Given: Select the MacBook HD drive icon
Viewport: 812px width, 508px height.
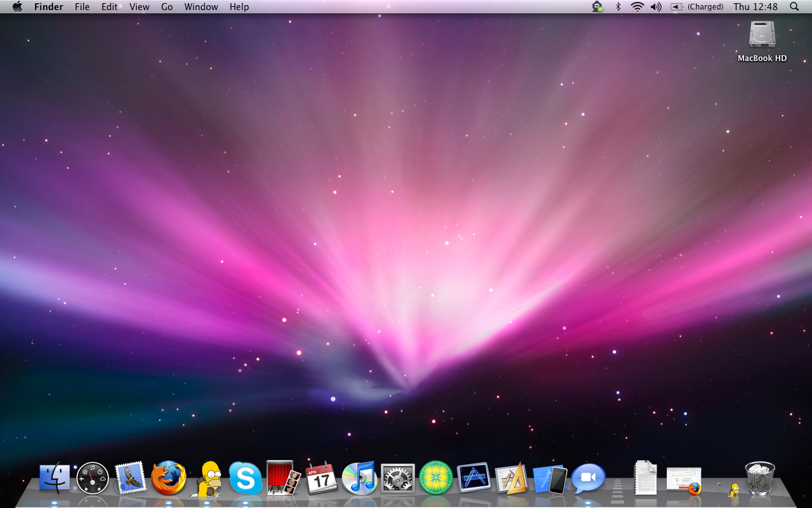Looking at the screenshot, I should click(x=762, y=34).
